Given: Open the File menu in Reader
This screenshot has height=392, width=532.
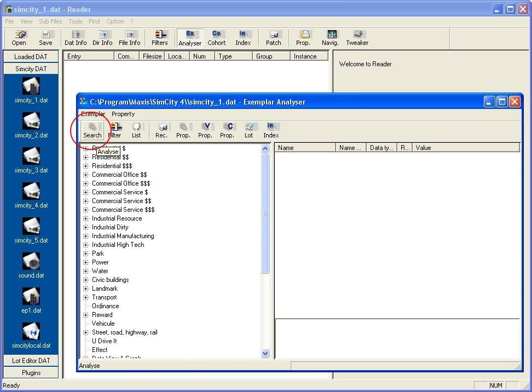Looking at the screenshot, I should click(x=9, y=21).
